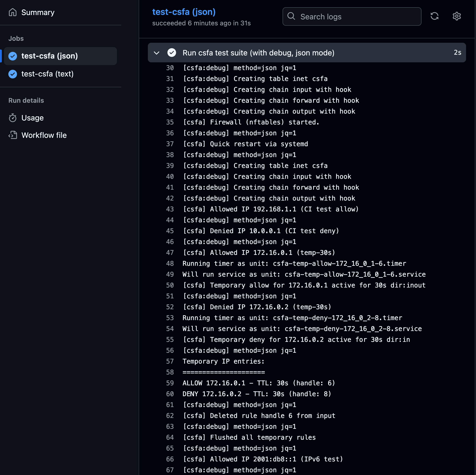Click the test-csfa (json) heading link
476x475 pixels.
tap(184, 12)
